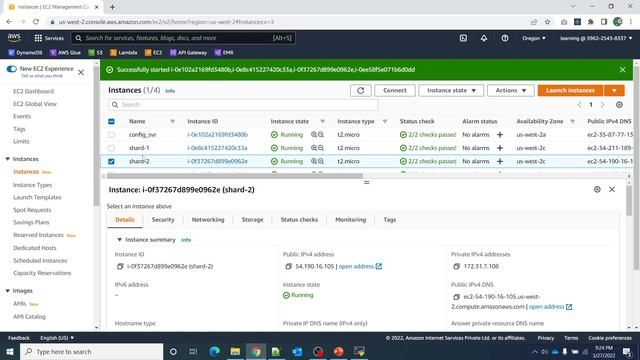
Task: Open the Instance state dropdown
Action: [x=451, y=90]
